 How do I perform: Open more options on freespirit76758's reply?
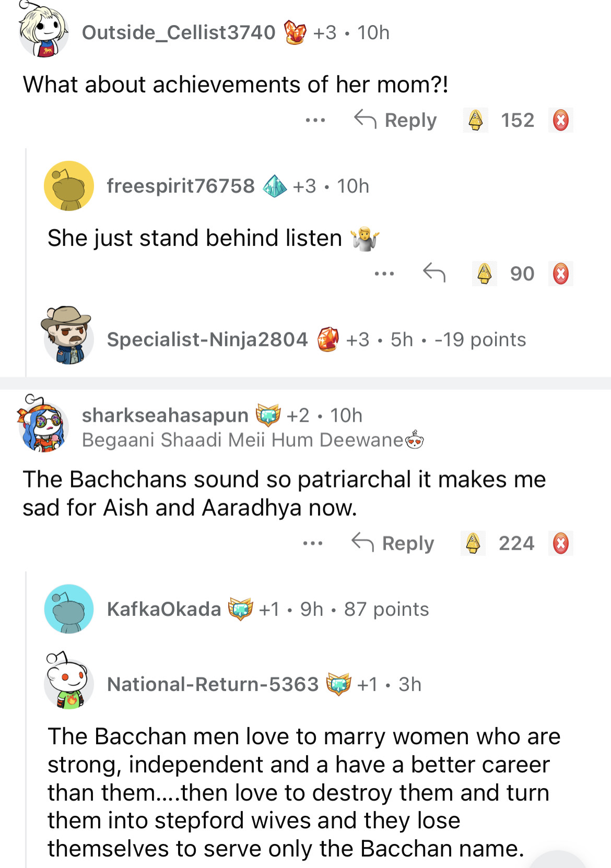click(x=384, y=274)
